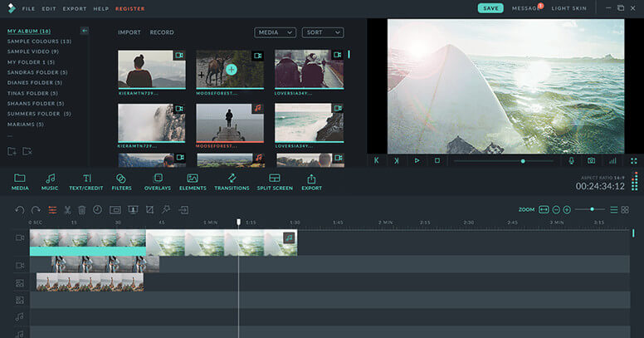644x338 pixels.
Task: Collapse the album sidebar with the arrow button
Action: coord(84,31)
